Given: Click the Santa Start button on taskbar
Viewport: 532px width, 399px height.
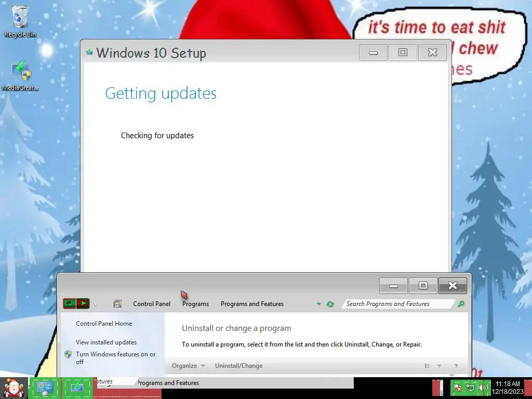Looking at the screenshot, I should click(x=14, y=388).
